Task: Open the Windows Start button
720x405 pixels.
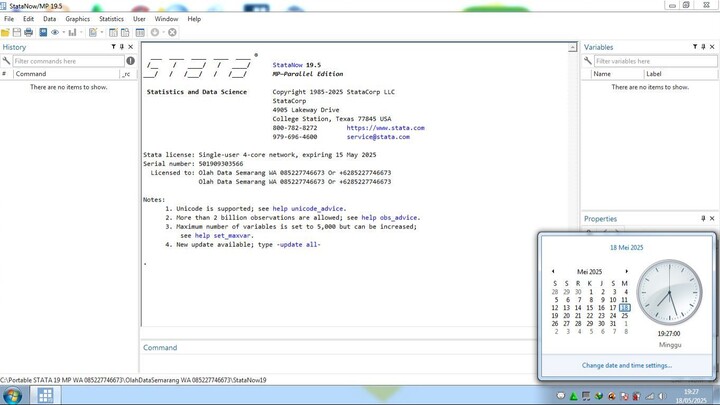Action: [12, 395]
